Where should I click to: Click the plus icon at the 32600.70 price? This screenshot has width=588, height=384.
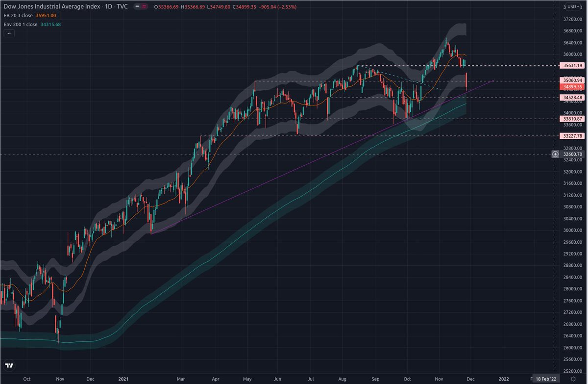point(555,154)
